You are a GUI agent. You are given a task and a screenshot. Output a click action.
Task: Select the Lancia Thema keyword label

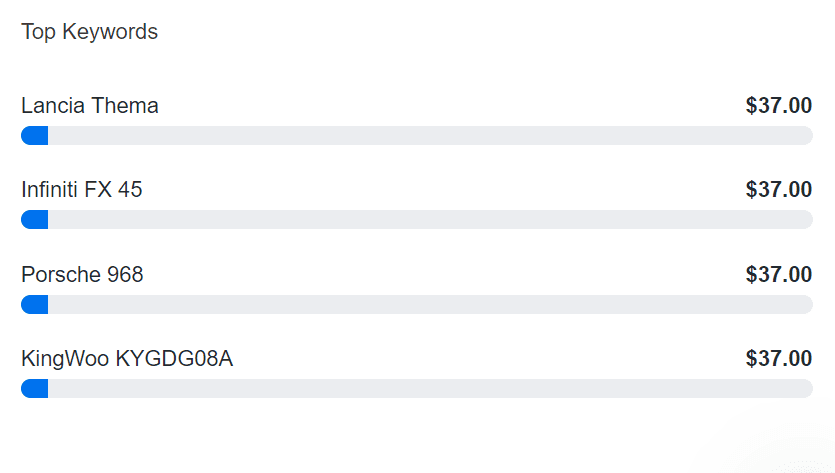tap(89, 106)
